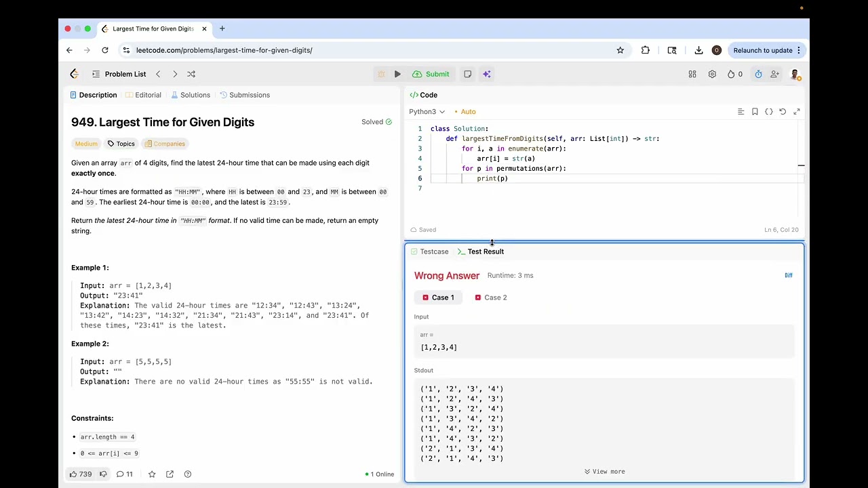Viewport: 868px width, 488px height.
Task: Select the Test Result tab
Action: (x=480, y=251)
